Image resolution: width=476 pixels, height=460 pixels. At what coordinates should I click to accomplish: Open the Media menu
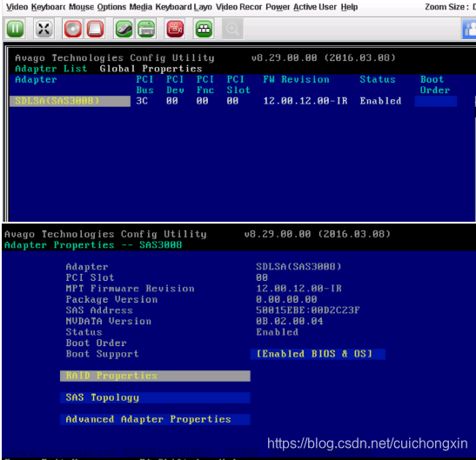[x=141, y=7]
